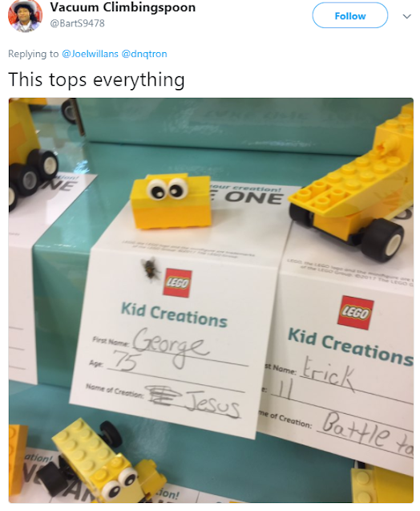The width and height of the screenshot is (420, 511).
Task: Open the @dnqtron mention link
Action: (144, 54)
